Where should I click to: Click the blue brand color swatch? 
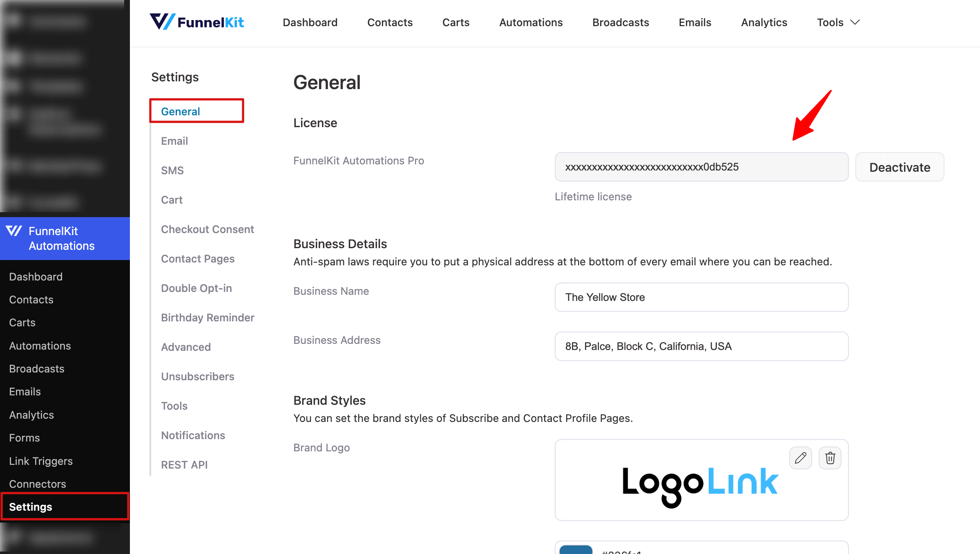coord(576,550)
